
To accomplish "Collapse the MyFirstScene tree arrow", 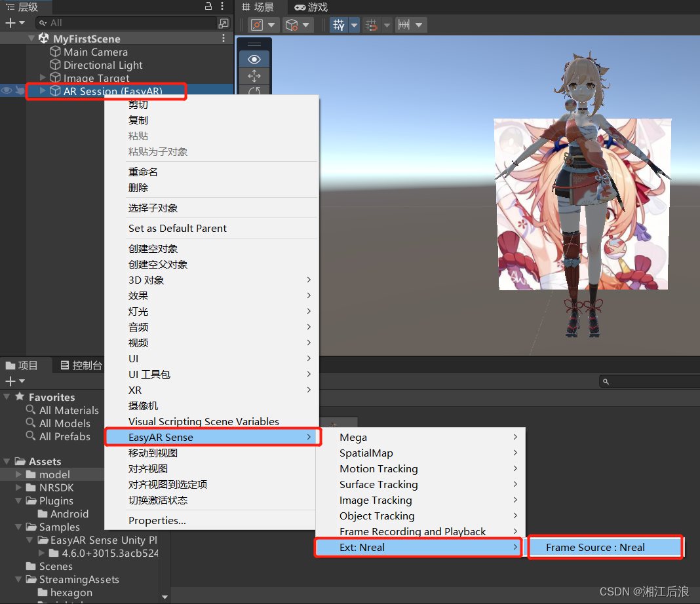I will click(x=31, y=39).
